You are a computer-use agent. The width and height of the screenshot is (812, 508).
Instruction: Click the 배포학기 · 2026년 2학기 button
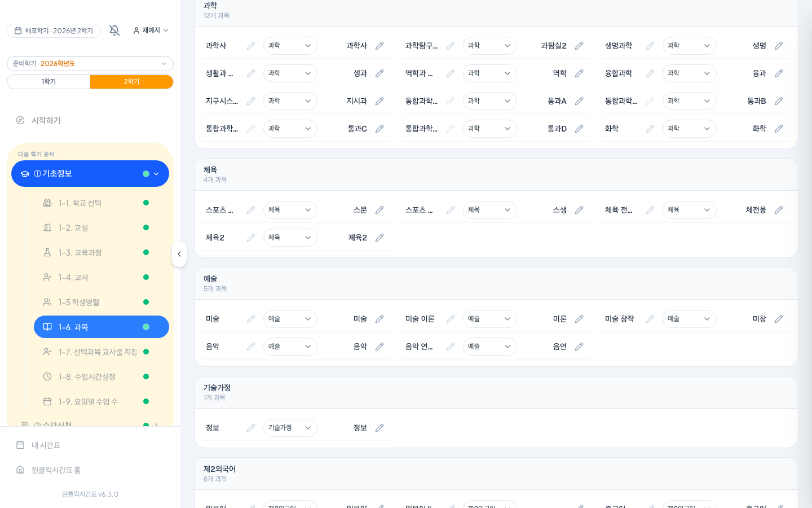click(x=54, y=30)
